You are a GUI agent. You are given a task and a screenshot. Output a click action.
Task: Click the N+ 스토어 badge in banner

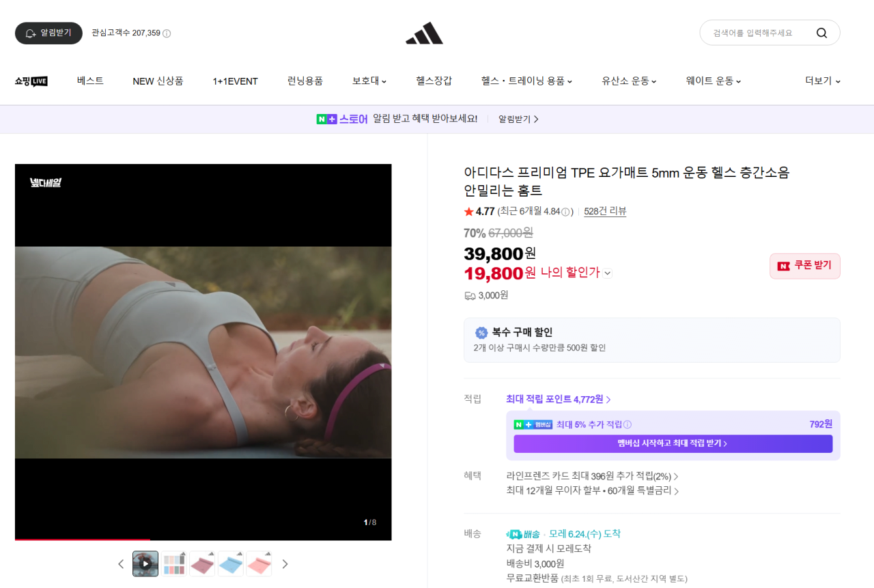(342, 119)
